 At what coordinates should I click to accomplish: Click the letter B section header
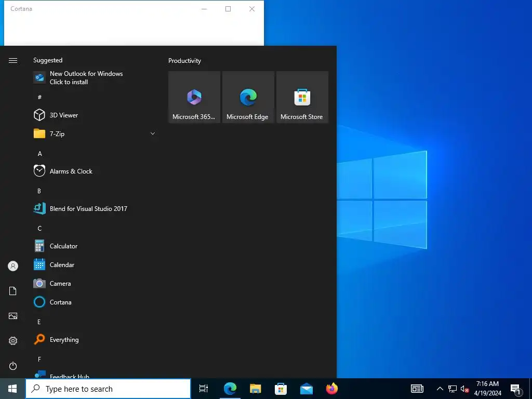point(39,191)
